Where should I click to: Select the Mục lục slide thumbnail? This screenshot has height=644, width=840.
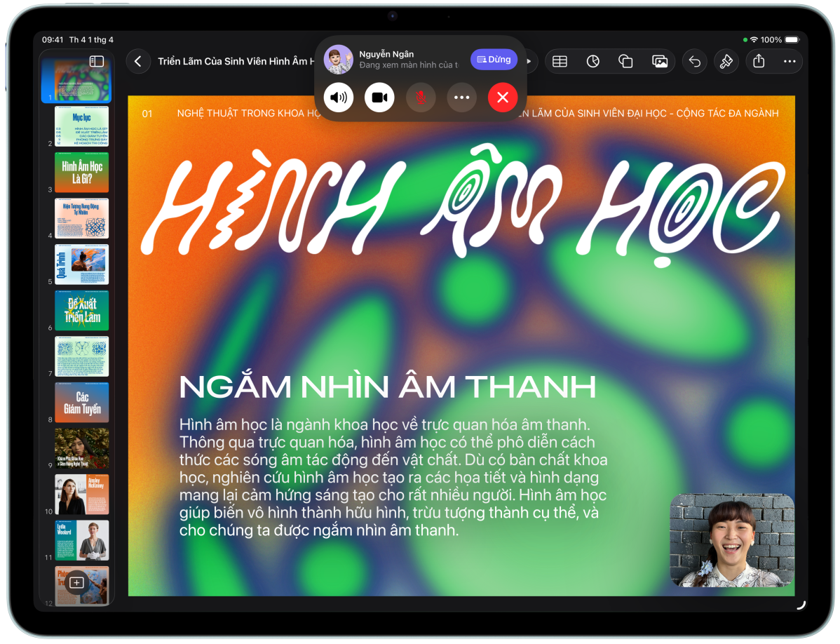[81, 126]
